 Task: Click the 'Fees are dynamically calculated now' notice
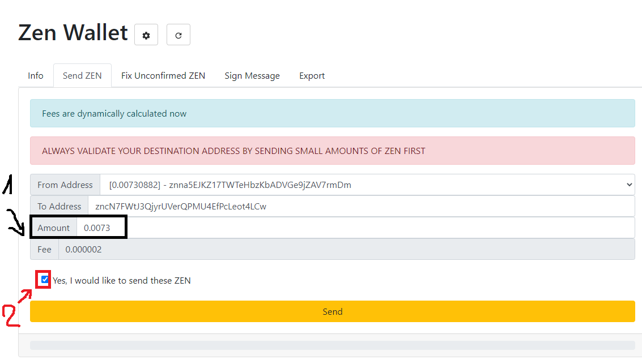point(333,113)
